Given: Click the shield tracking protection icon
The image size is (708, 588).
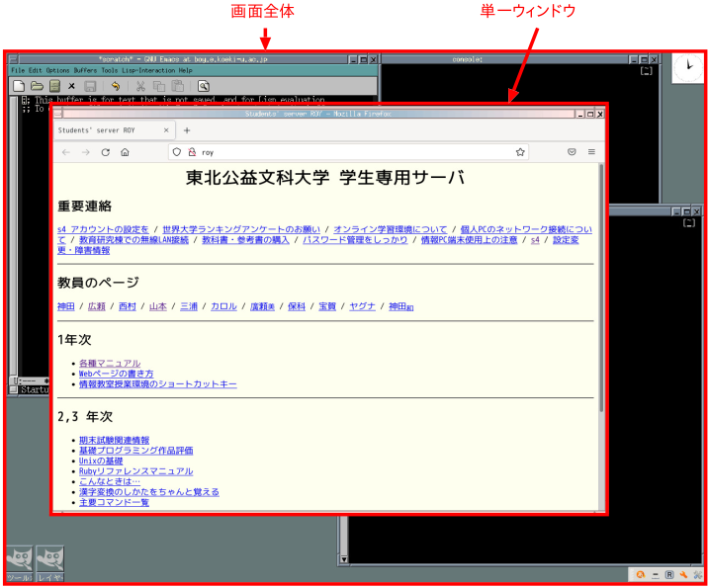Looking at the screenshot, I should pyautogui.click(x=177, y=152).
